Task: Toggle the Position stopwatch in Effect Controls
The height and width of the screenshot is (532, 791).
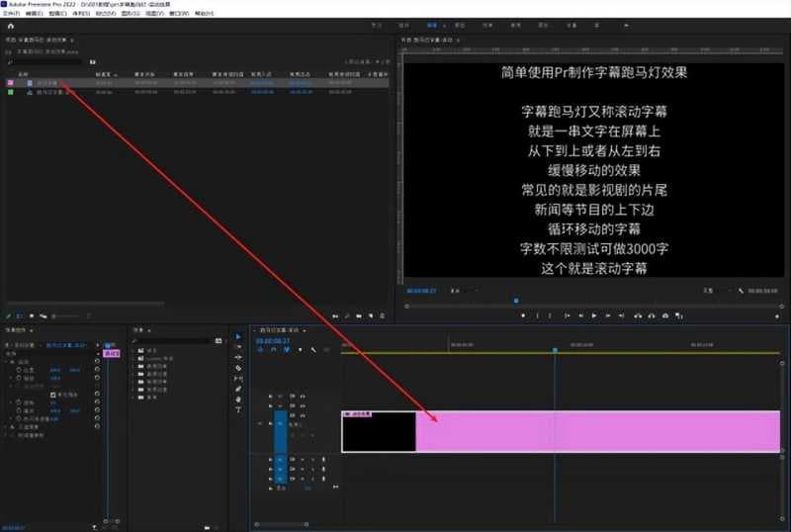Action: 19,370
